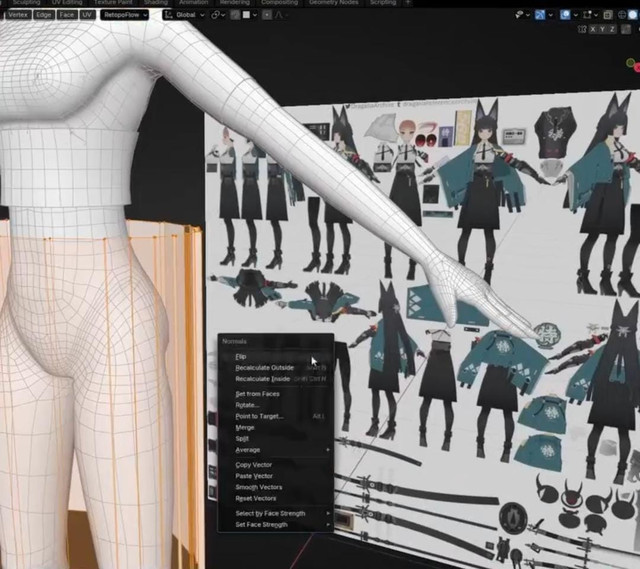Click the snap element icon
The width and height of the screenshot is (640, 569).
coord(246,15)
